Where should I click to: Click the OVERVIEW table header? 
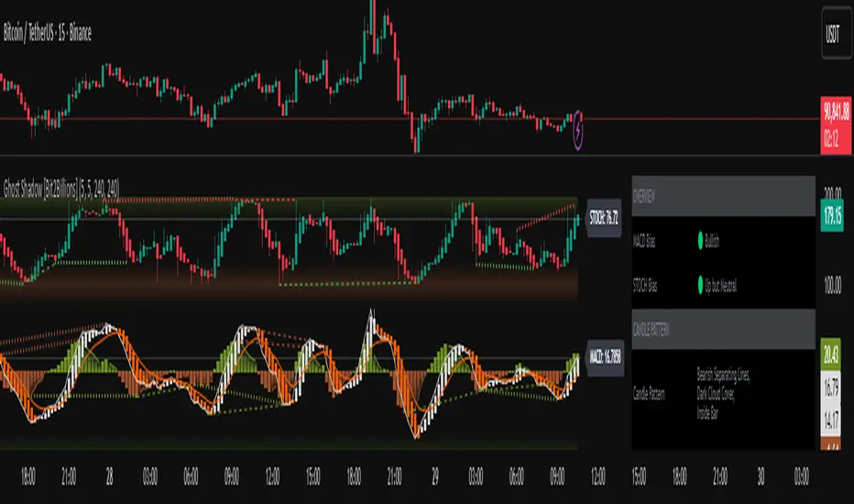tap(723, 196)
